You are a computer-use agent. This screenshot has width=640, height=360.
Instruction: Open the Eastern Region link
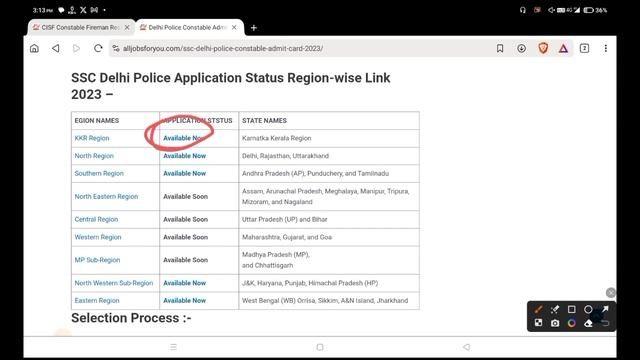pos(97,300)
